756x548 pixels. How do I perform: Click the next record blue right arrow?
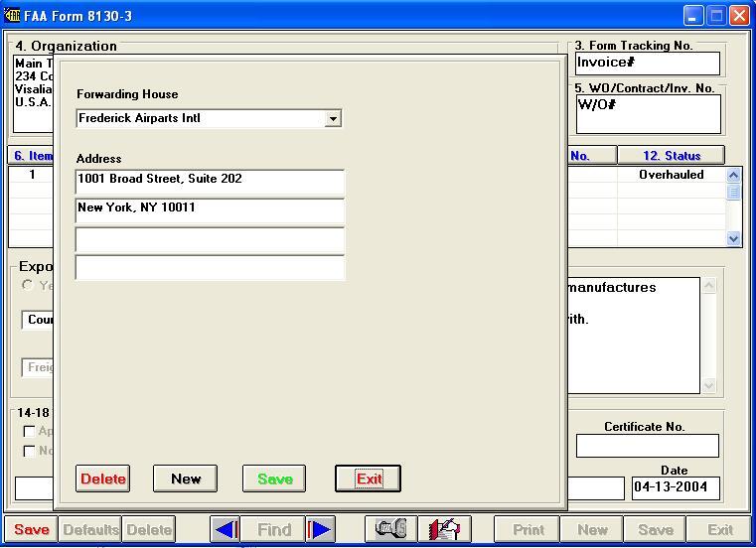(320, 530)
